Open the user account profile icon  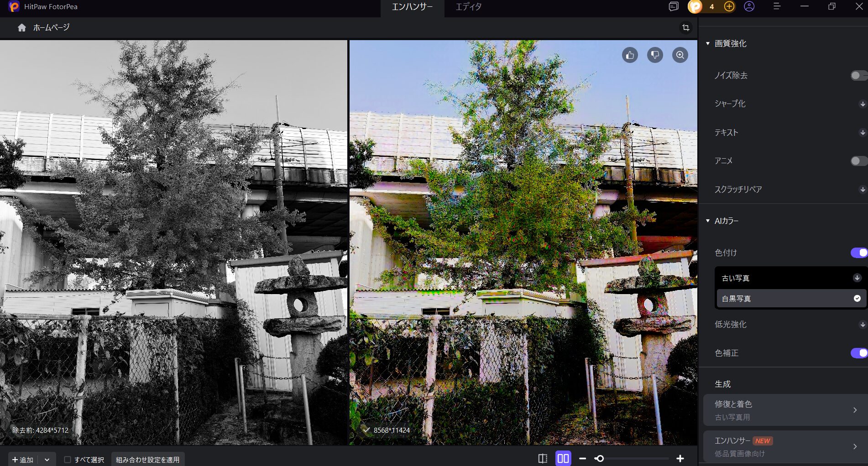click(x=749, y=6)
